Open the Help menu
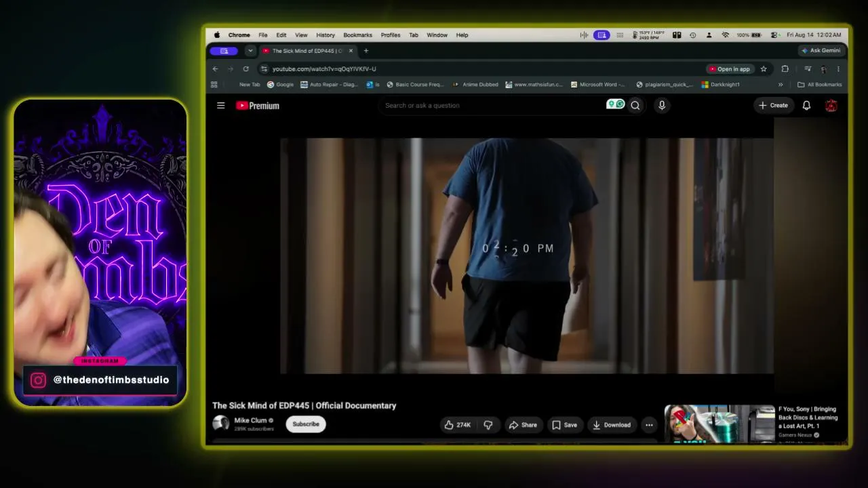 click(462, 35)
